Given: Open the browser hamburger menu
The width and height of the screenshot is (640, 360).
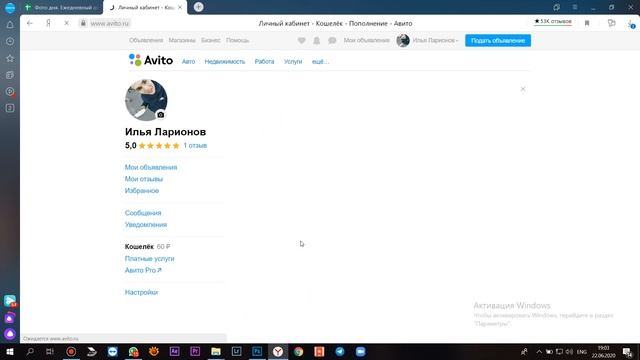Looking at the screenshot, I should (575, 7).
